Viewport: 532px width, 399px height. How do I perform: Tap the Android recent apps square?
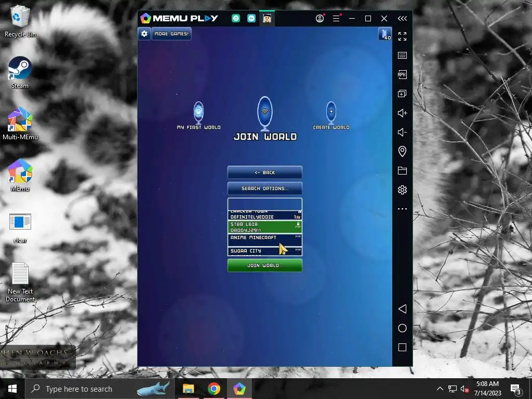(403, 347)
